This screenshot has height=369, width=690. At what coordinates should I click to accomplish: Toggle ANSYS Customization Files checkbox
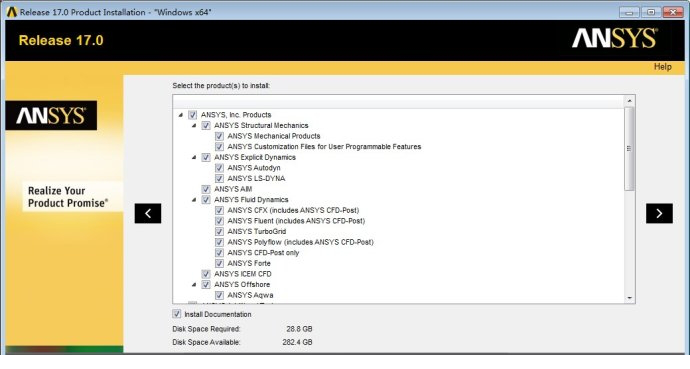tap(219, 146)
